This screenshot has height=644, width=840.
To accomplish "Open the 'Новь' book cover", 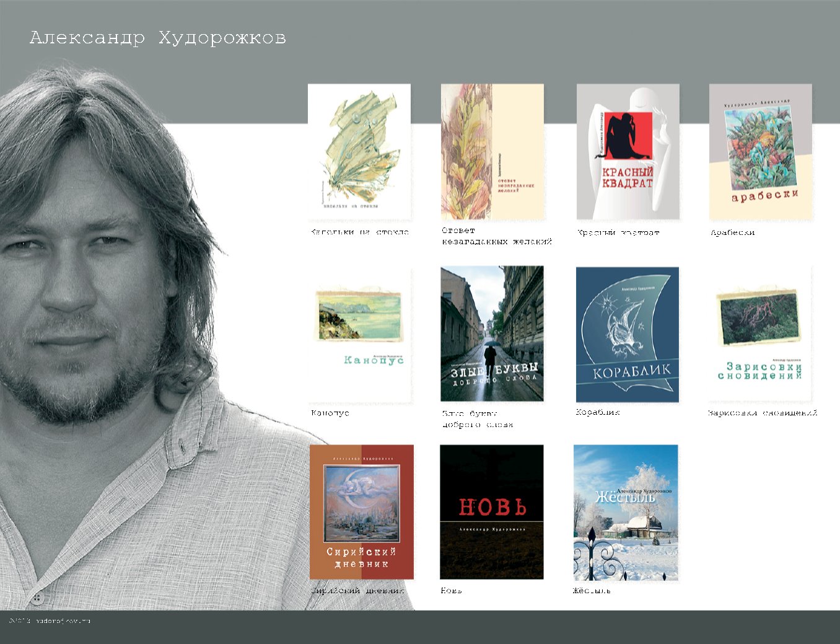I will [x=492, y=512].
